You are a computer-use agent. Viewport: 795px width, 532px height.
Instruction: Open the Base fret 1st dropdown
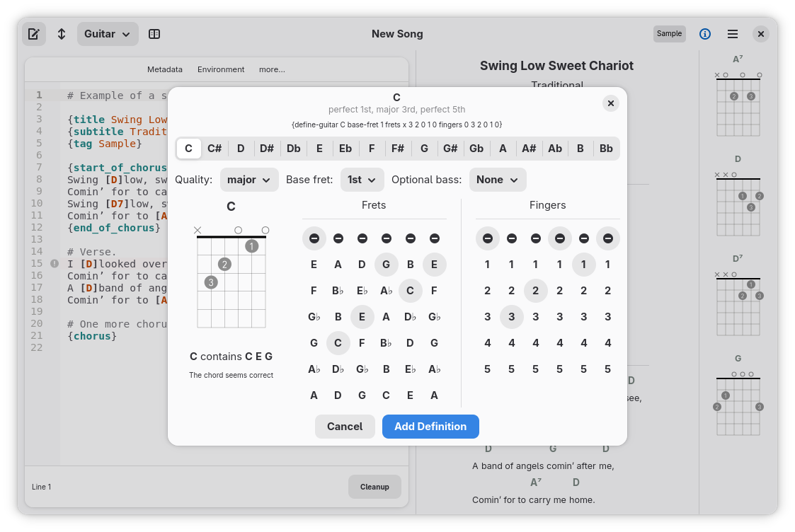(x=362, y=180)
